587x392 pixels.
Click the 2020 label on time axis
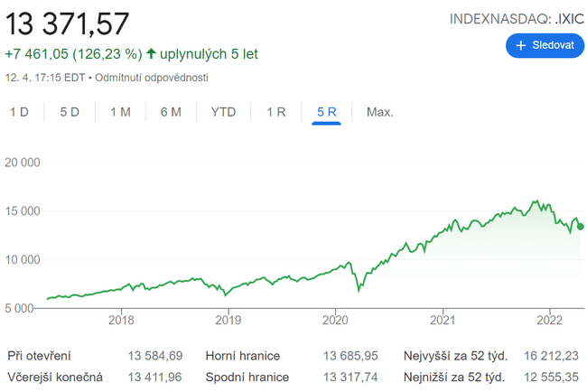click(335, 320)
